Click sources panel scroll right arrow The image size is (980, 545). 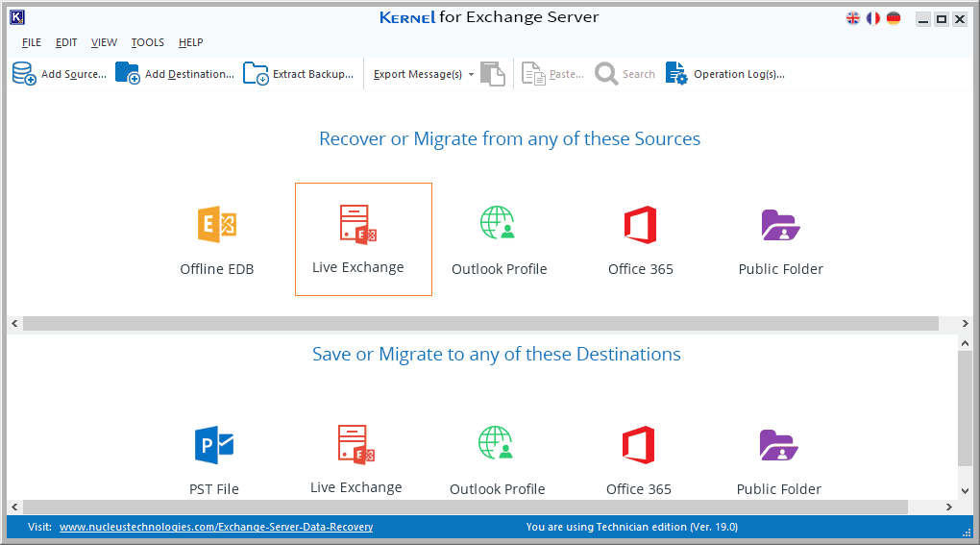click(x=965, y=323)
